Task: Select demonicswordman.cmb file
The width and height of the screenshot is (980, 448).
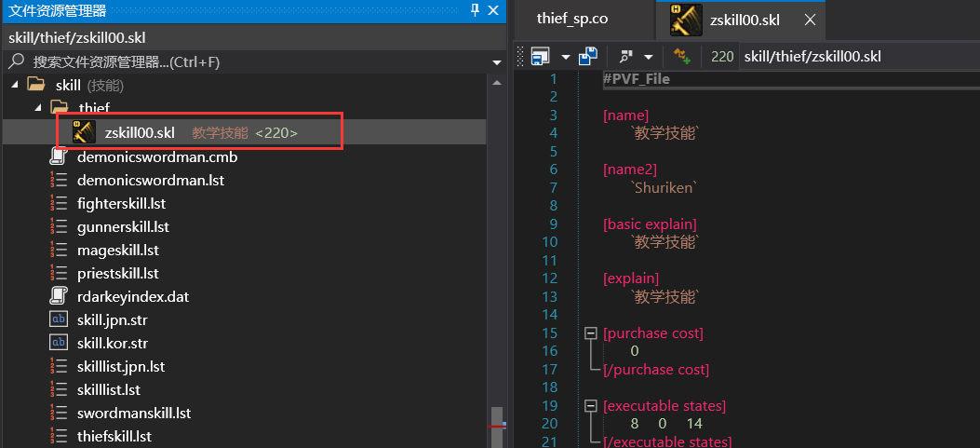Action: coord(157,157)
